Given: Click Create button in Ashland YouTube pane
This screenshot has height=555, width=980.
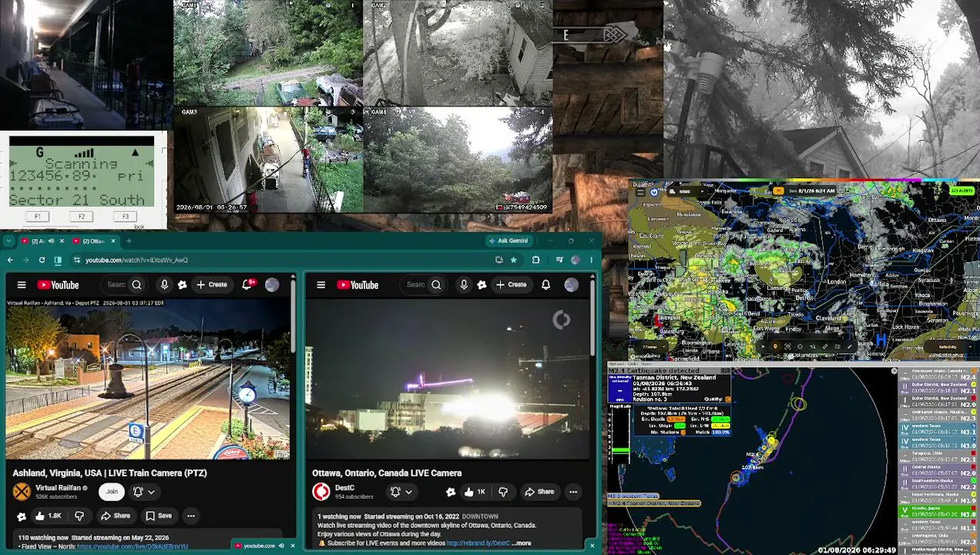Looking at the screenshot, I should pos(212,285).
